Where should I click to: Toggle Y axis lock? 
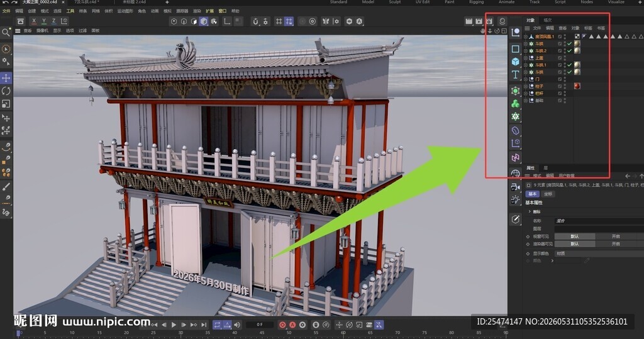click(x=43, y=21)
